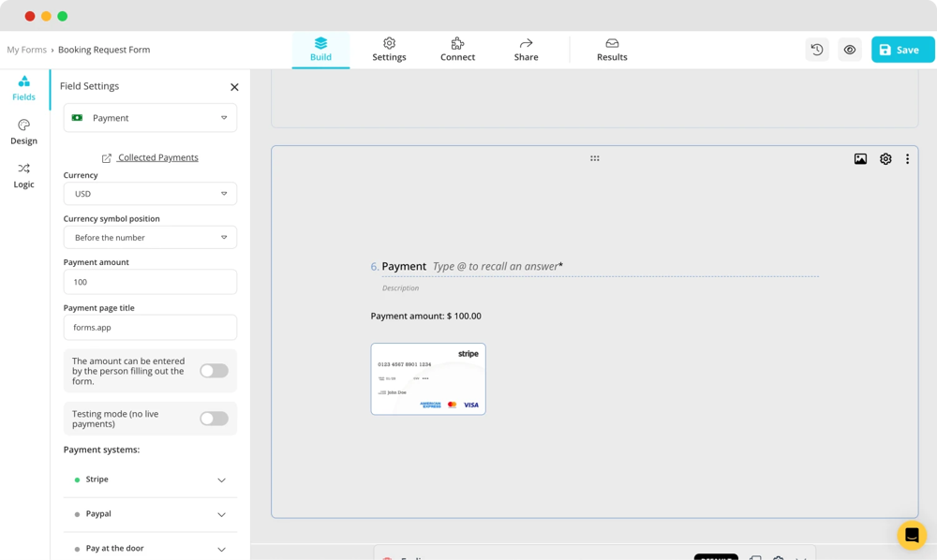The height and width of the screenshot is (560, 937).
Task: Open the Currency USD dropdown
Action: 150,194
